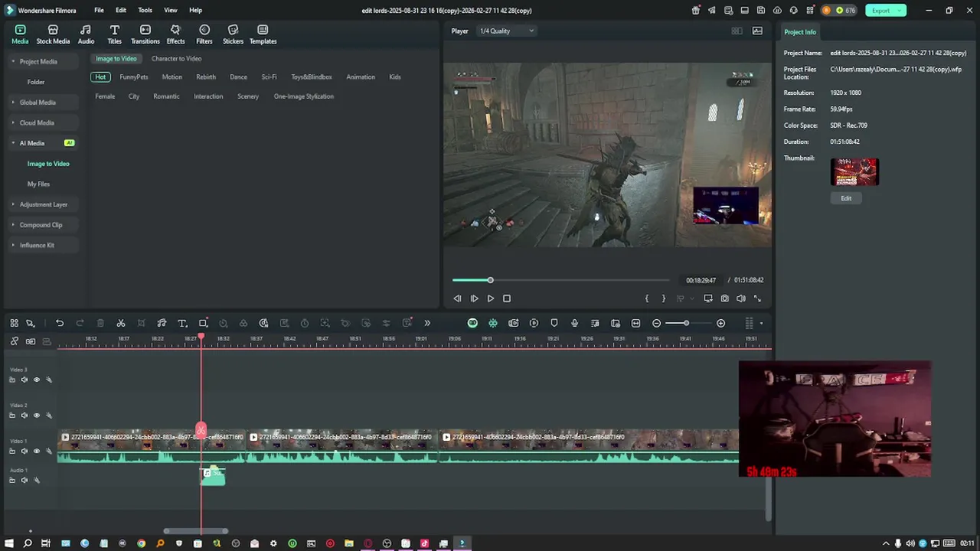Viewport: 980px width, 551px height.
Task: Lock the Video 1 track
Action: pos(12,452)
